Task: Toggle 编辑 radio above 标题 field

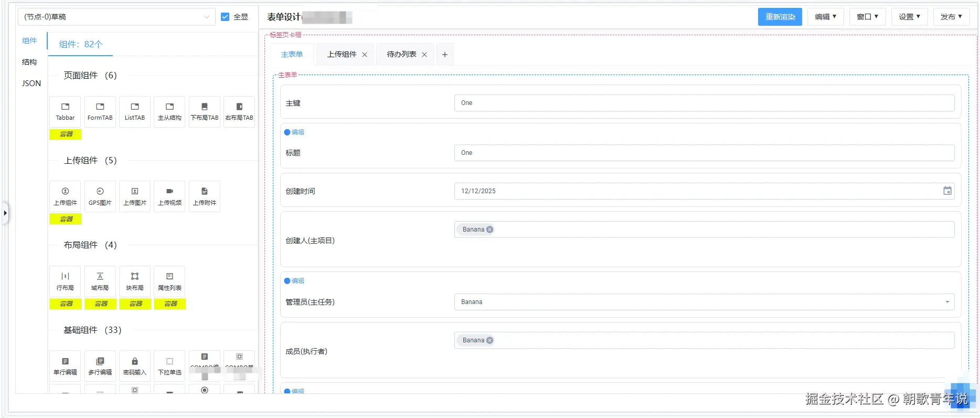Action: pos(287,132)
